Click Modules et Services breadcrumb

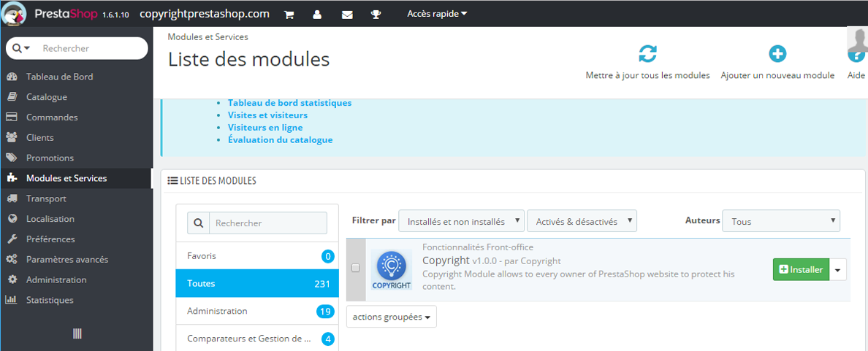coord(208,37)
